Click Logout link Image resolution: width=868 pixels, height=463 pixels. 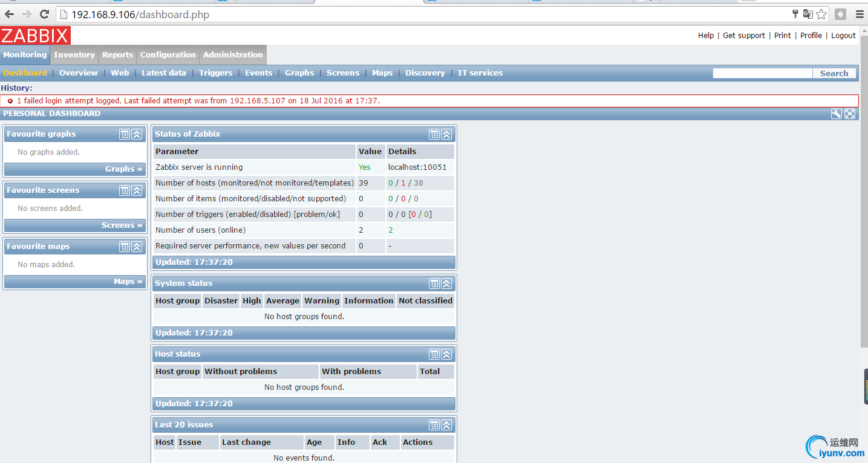click(843, 36)
